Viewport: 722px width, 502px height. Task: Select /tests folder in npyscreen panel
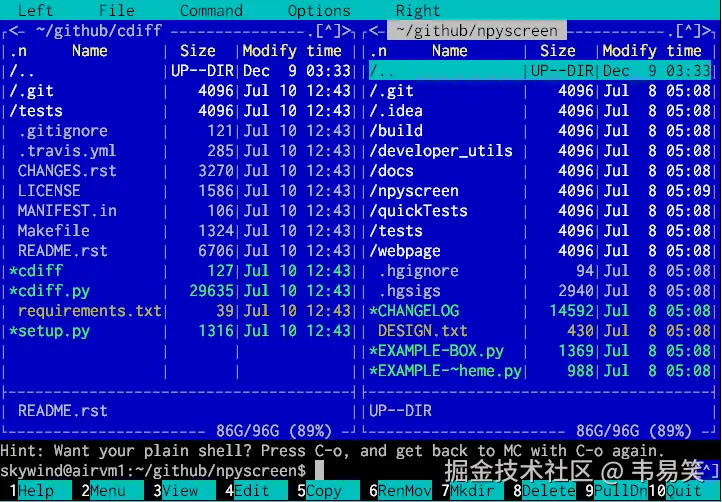point(540,231)
